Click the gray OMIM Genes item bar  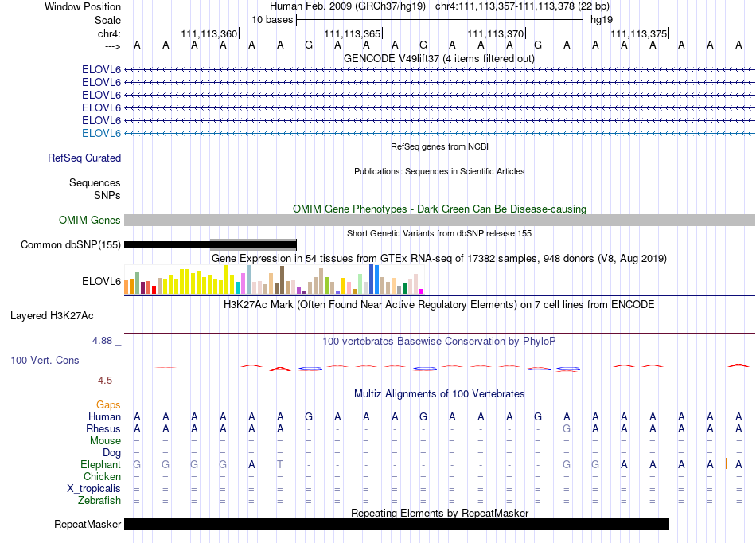(x=440, y=221)
